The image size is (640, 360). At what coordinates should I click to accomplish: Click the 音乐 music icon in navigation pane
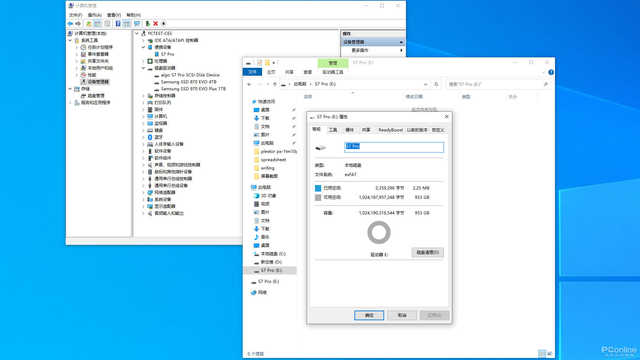pos(256,237)
